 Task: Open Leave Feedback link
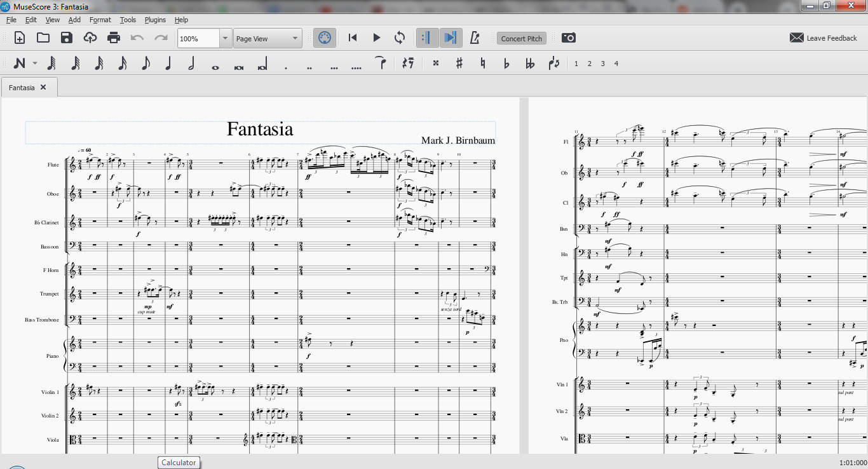tap(824, 38)
